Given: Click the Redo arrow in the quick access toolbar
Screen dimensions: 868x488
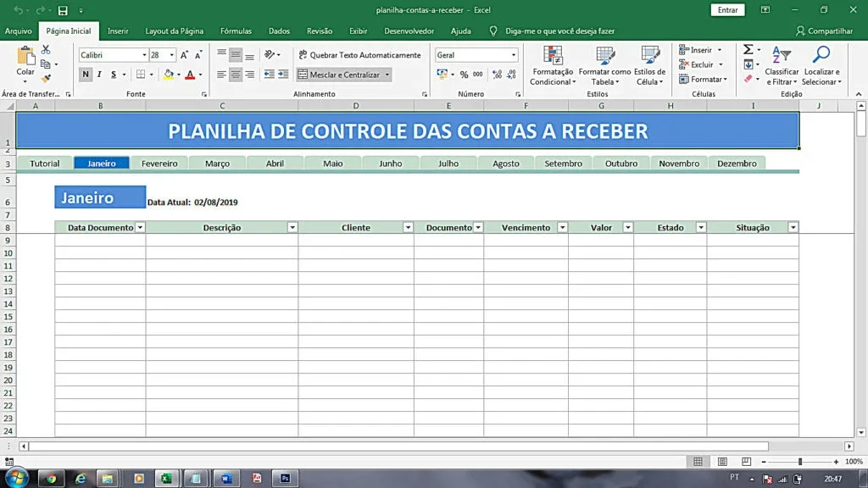Looking at the screenshot, I should coord(40,10).
